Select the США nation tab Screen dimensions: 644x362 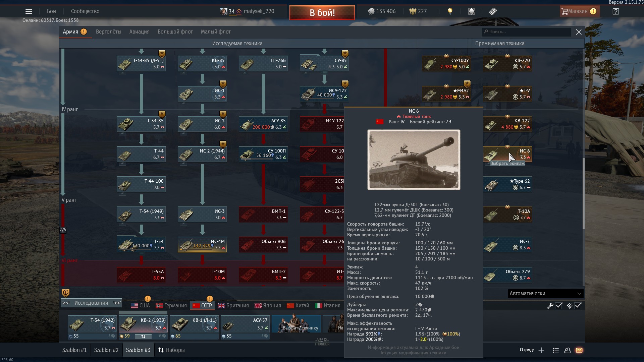click(140, 306)
